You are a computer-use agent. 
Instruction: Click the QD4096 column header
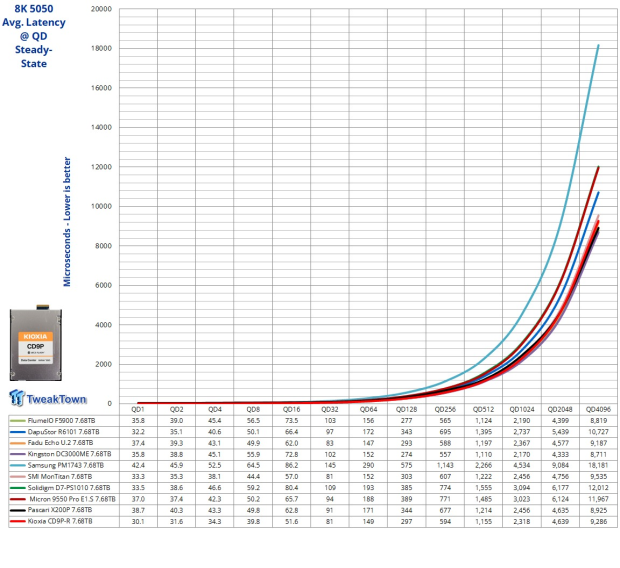(599, 410)
